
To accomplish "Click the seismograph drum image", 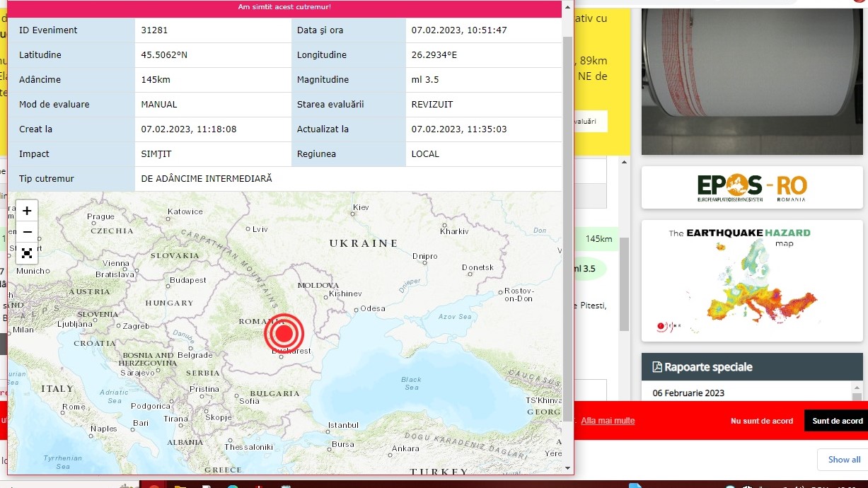I will 751,81.
